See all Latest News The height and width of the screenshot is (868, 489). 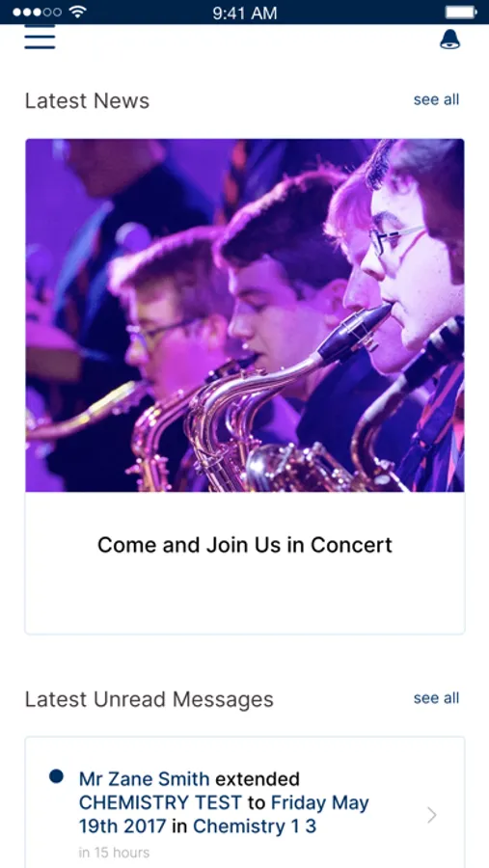(436, 99)
